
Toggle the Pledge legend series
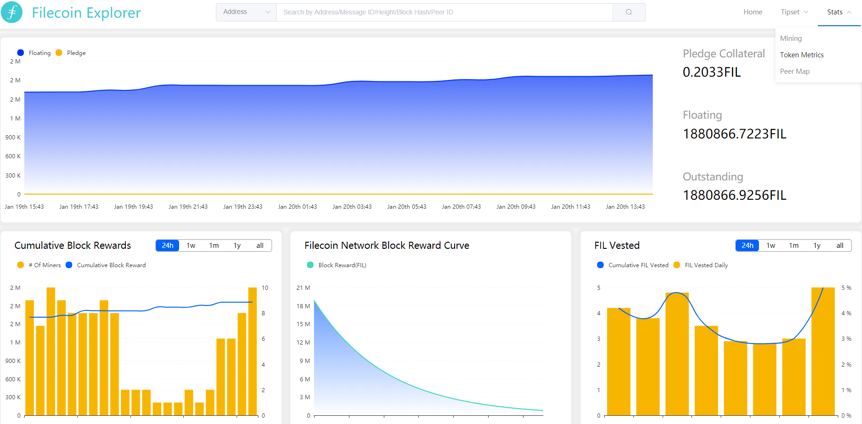71,53
